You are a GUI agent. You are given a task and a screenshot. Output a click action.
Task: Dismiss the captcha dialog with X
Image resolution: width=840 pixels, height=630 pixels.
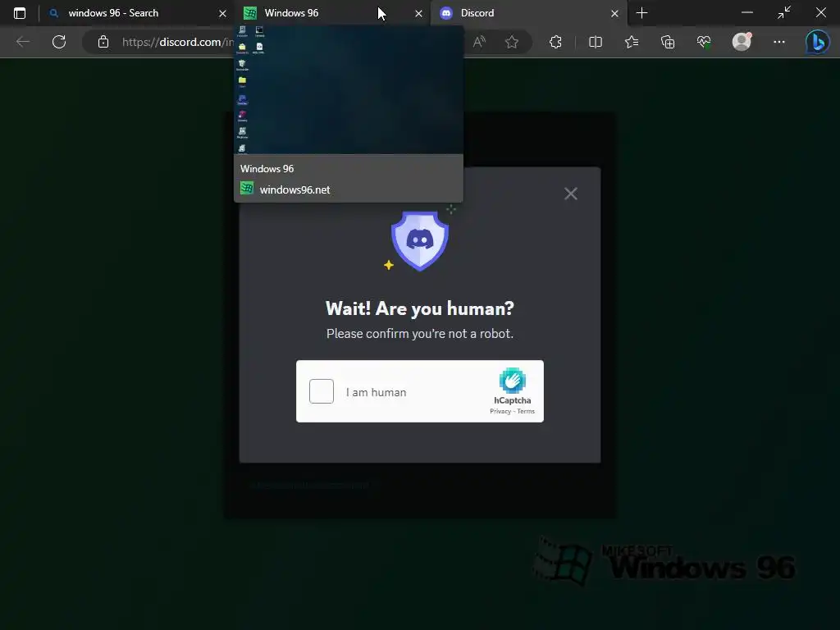pyautogui.click(x=571, y=194)
